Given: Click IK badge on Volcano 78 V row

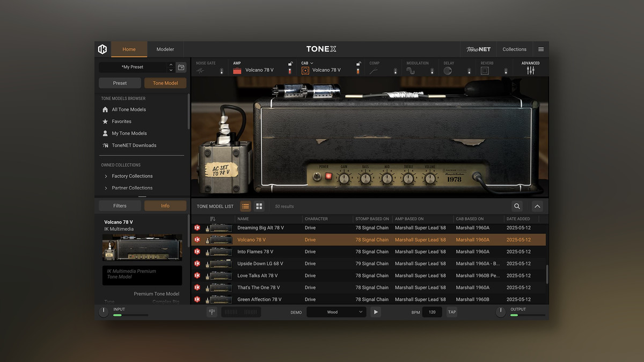Looking at the screenshot, I should [x=197, y=240].
